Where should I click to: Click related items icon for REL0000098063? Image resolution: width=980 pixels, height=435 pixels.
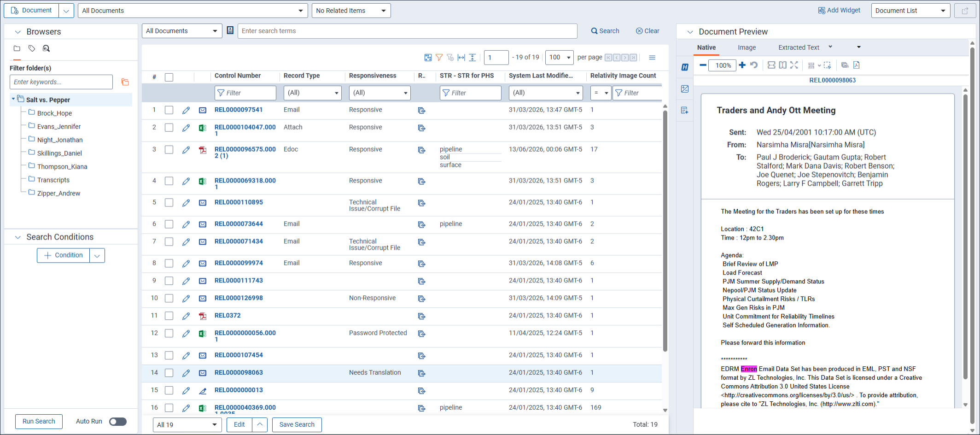(x=421, y=373)
